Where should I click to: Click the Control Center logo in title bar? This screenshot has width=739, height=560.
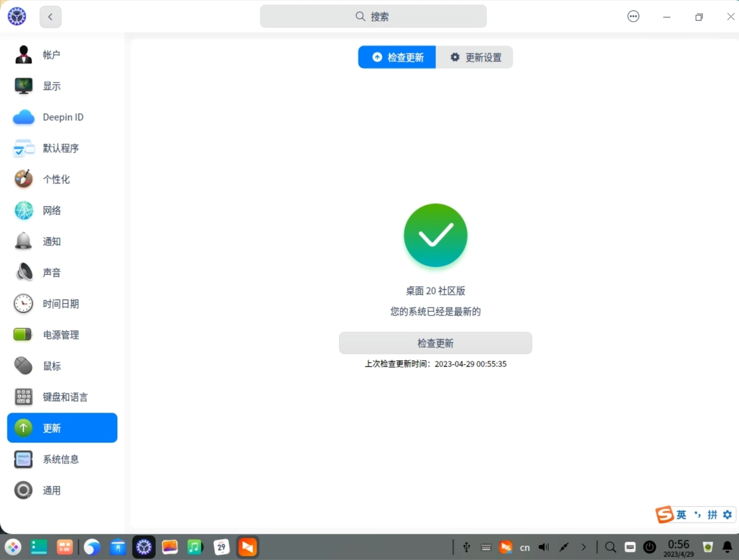tap(17, 16)
